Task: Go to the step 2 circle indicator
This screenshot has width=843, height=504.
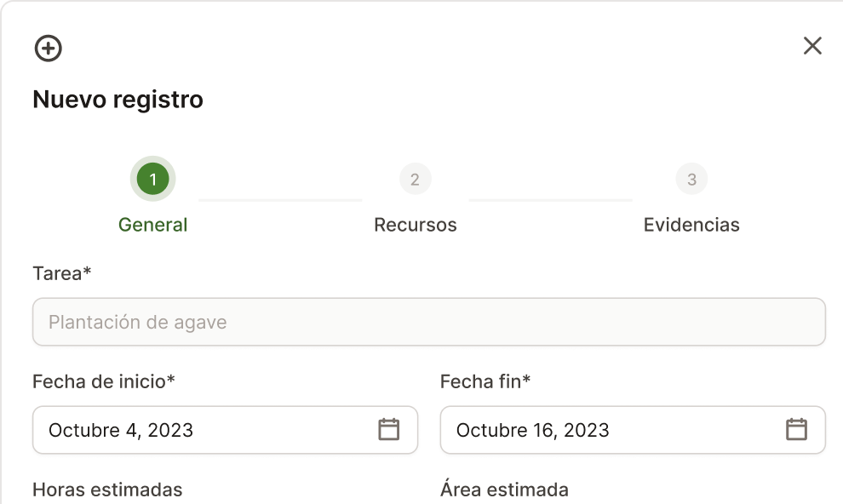Action: click(415, 179)
